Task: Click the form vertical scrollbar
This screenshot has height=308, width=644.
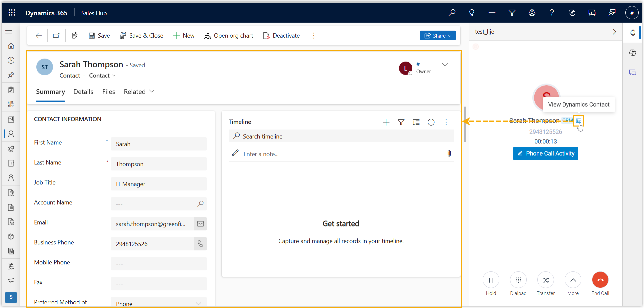Action: pos(465,124)
